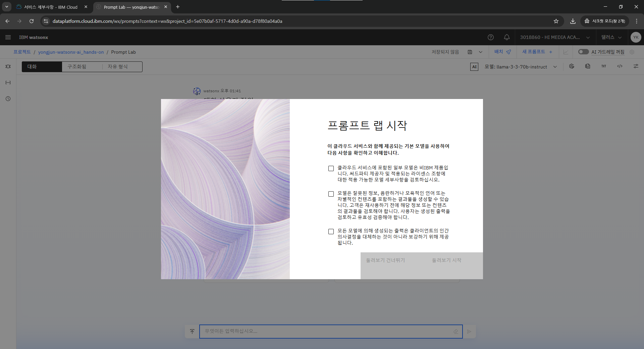This screenshot has height=349, width=644.
Task: Click the save prompt icon
Action: [x=470, y=52]
